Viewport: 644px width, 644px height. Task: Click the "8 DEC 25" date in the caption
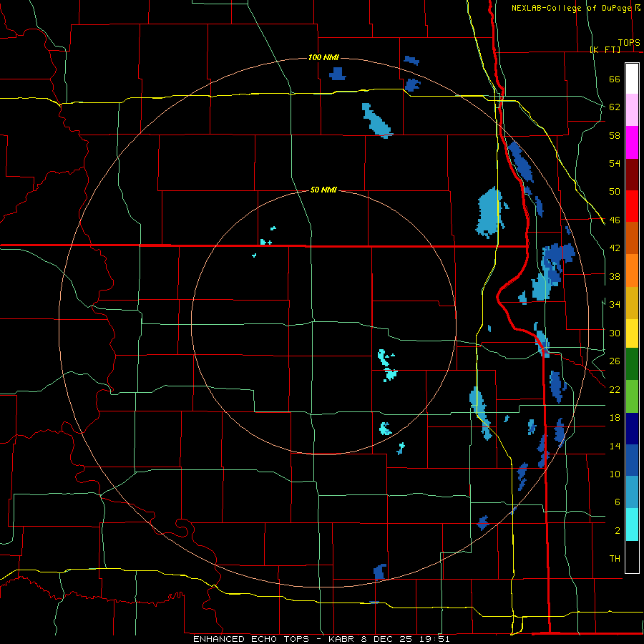pyautogui.click(x=386, y=639)
